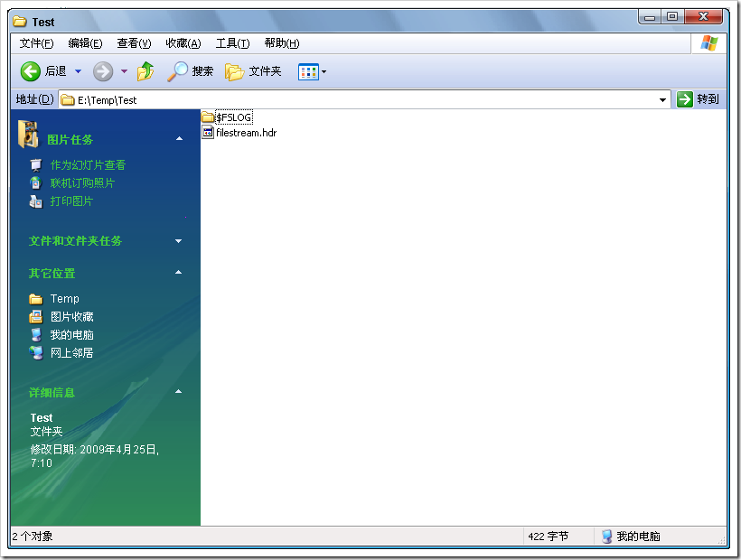Click the "422 字节" status text
This screenshot has height=560, width=741.
[x=549, y=537]
